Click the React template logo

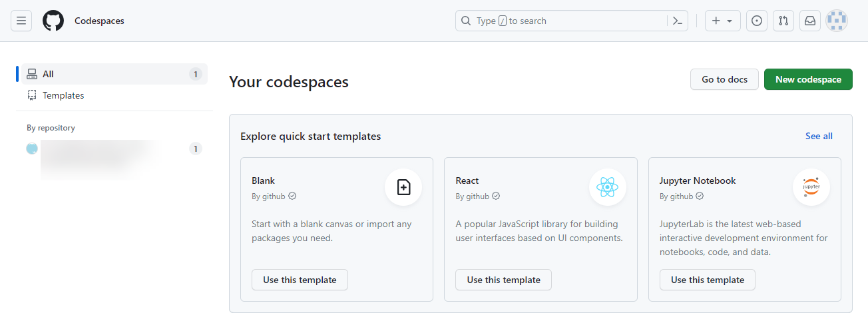click(x=607, y=187)
